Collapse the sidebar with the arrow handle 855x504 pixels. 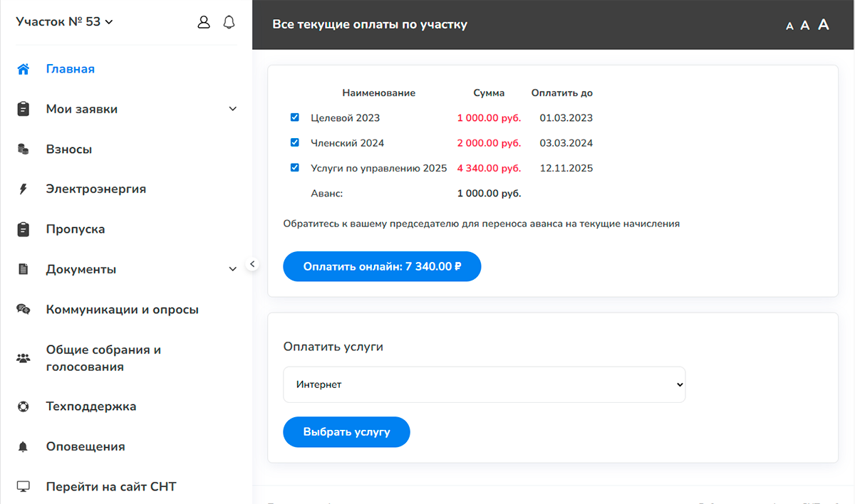[252, 264]
